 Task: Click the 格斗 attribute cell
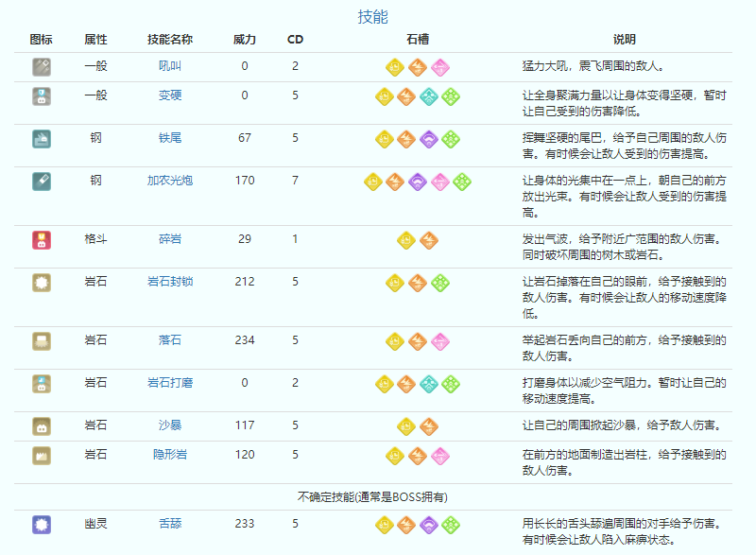95,238
